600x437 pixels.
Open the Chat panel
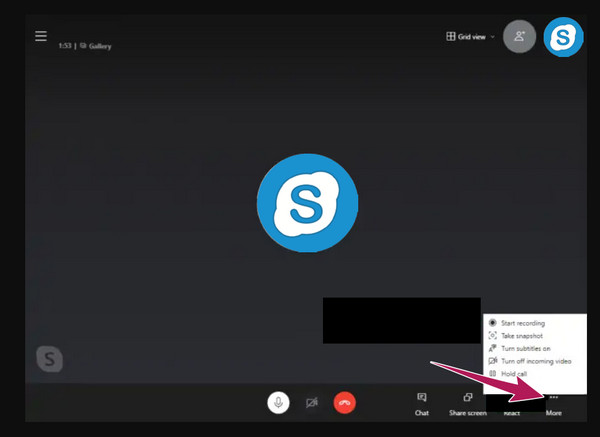pos(422,404)
